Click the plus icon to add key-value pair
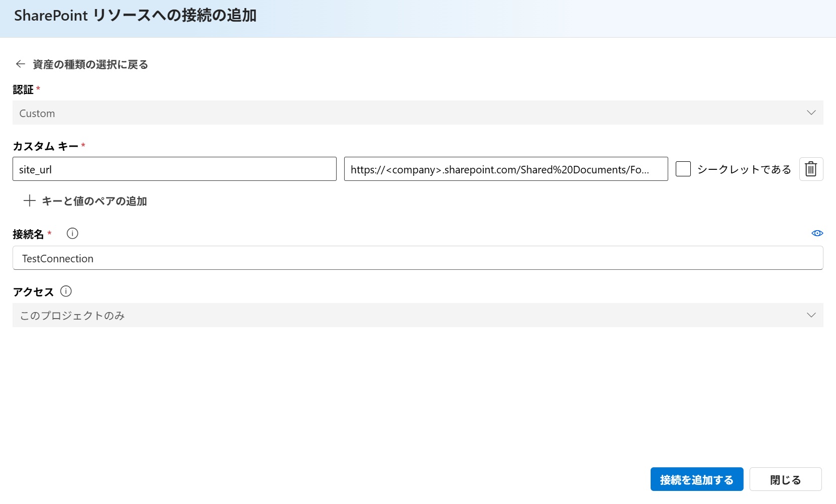The image size is (836, 504). 29,201
